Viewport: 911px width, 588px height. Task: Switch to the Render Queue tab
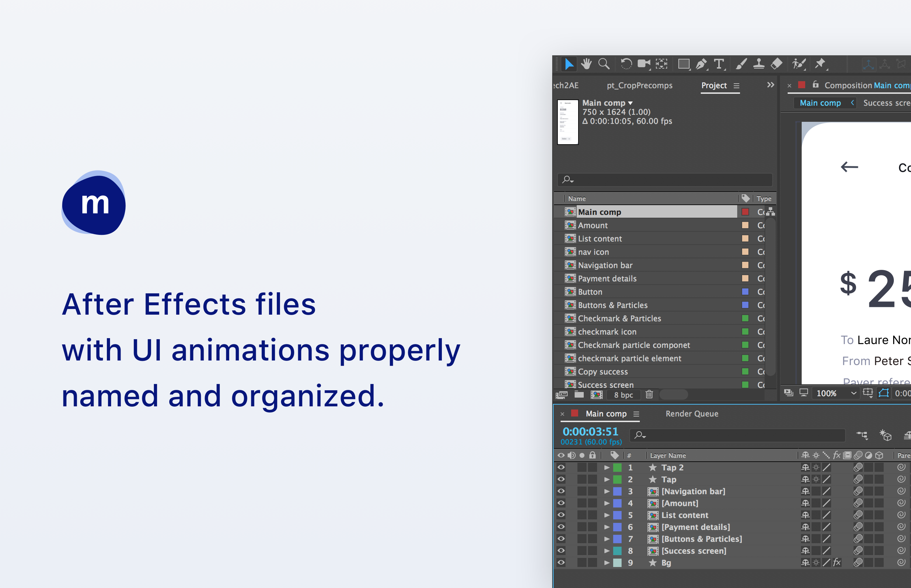(x=692, y=413)
